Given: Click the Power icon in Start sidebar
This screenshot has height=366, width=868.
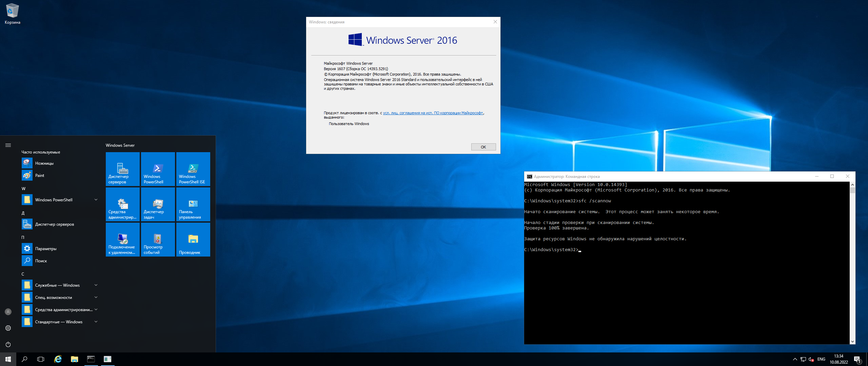Looking at the screenshot, I should point(8,344).
